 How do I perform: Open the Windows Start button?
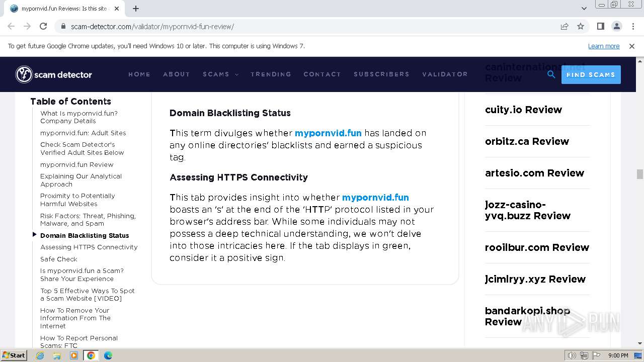(x=14, y=355)
